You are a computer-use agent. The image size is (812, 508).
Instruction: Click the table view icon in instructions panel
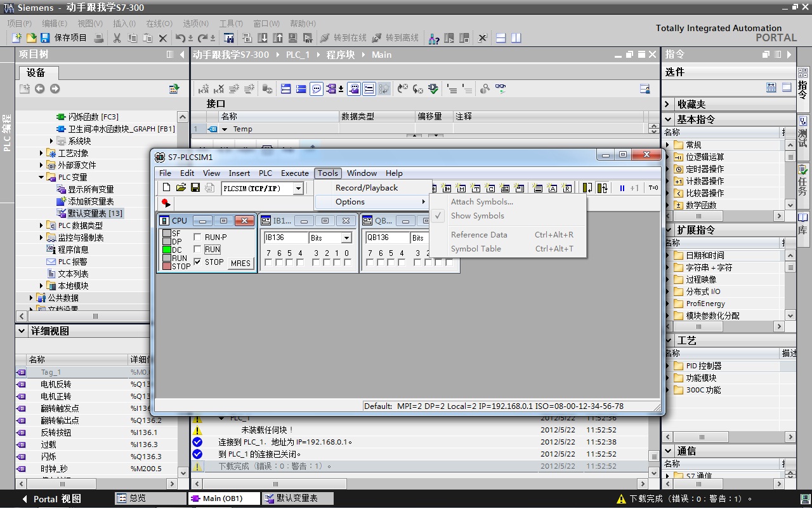tap(771, 87)
